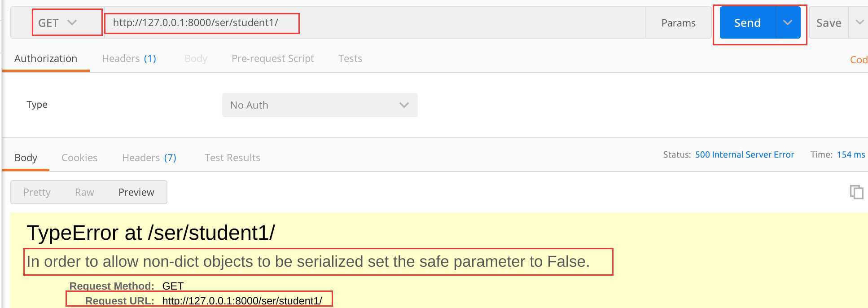Viewport: 868px width, 308px height.
Task: View the response Headers (7) tab
Action: point(149,158)
